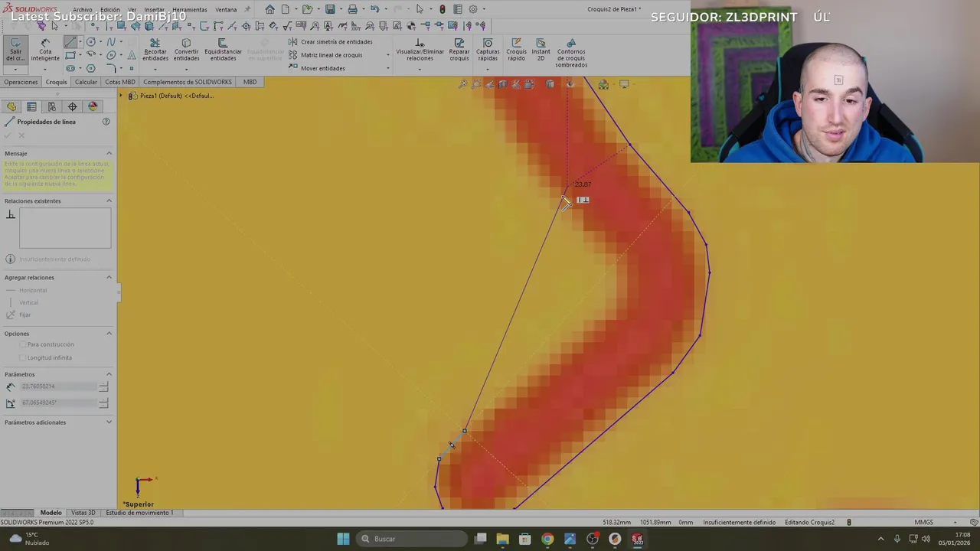Collapse the Parámetros section

pyautogui.click(x=109, y=374)
